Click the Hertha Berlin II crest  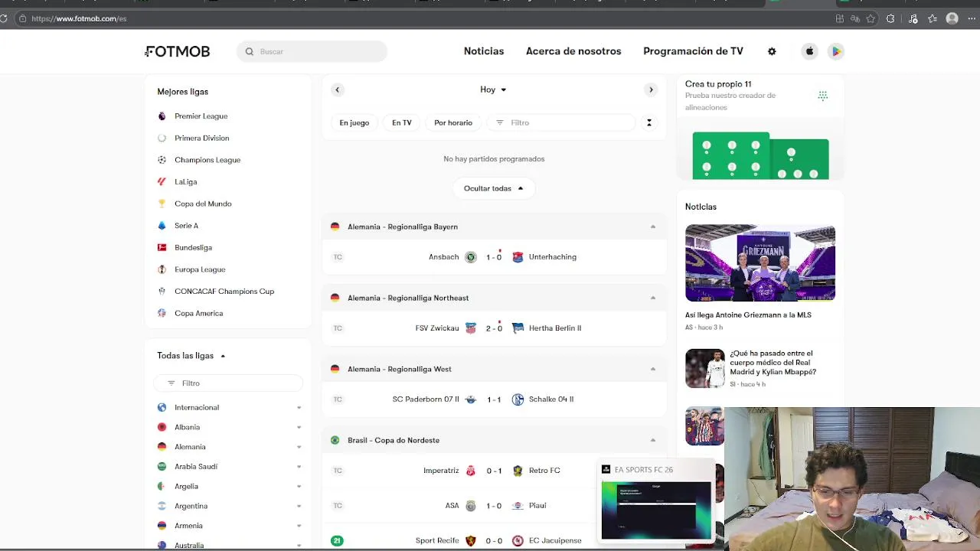click(x=518, y=328)
